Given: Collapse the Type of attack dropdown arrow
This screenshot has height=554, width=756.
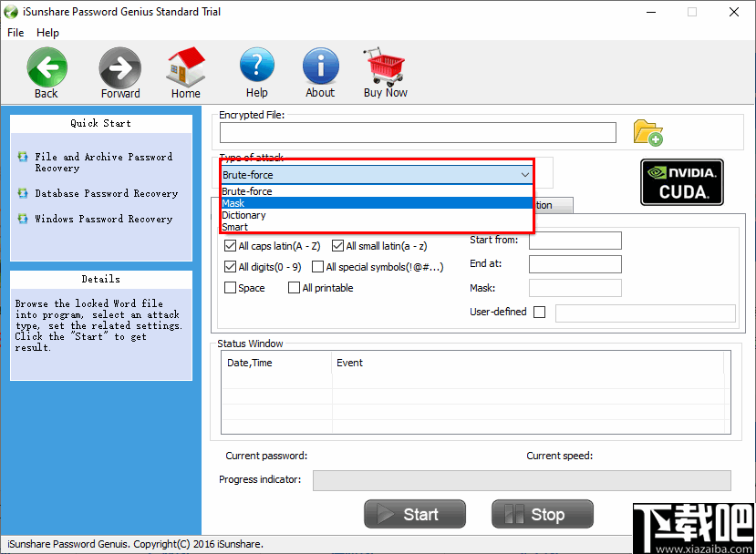Looking at the screenshot, I should tap(525, 175).
